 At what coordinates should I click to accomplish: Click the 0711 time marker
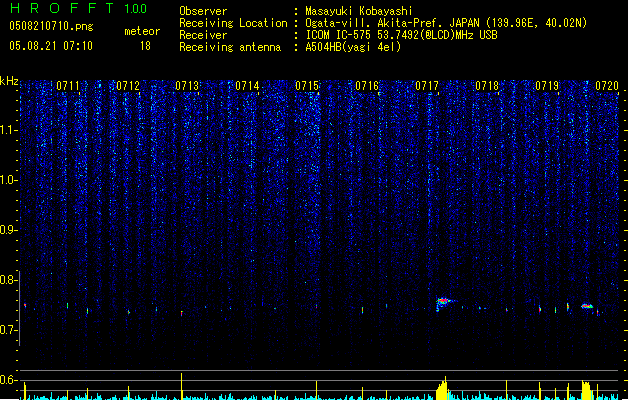[68, 86]
